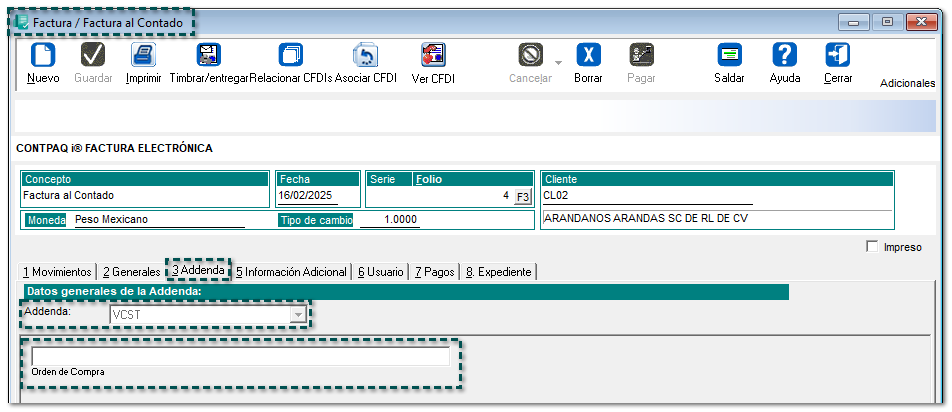Viewport: 952px width, 412px height.
Task: Open the Adicionales toolbar option
Action: click(908, 84)
